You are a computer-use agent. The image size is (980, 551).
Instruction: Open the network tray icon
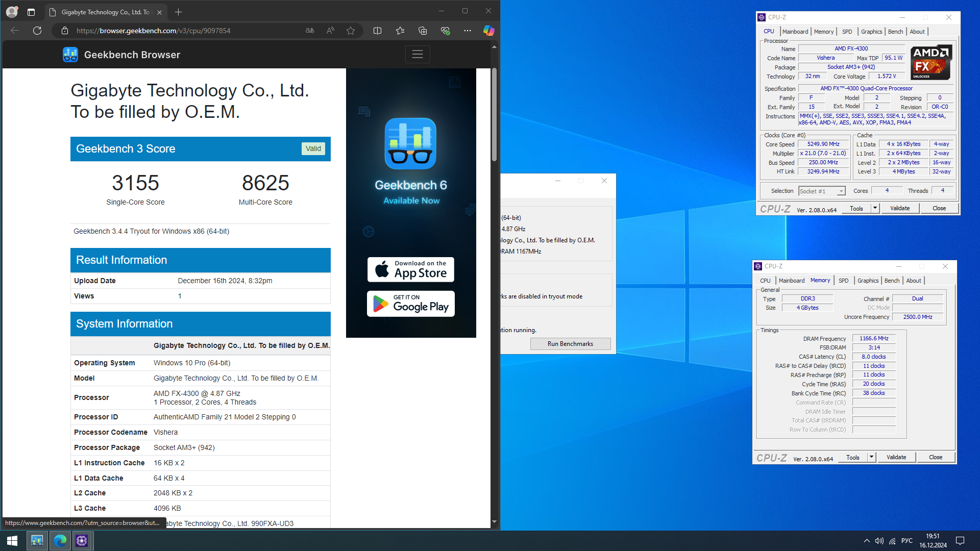coord(892,541)
